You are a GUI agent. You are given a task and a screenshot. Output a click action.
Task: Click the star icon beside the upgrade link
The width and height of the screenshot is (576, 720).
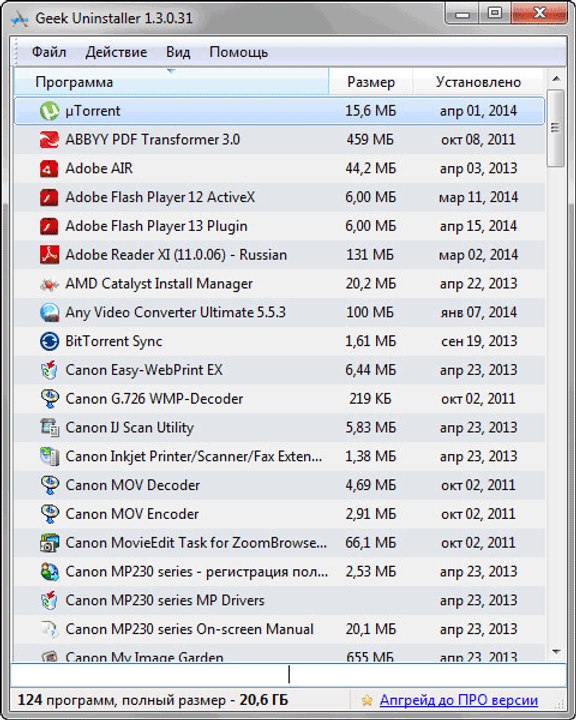pyautogui.click(x=367, y=700)
